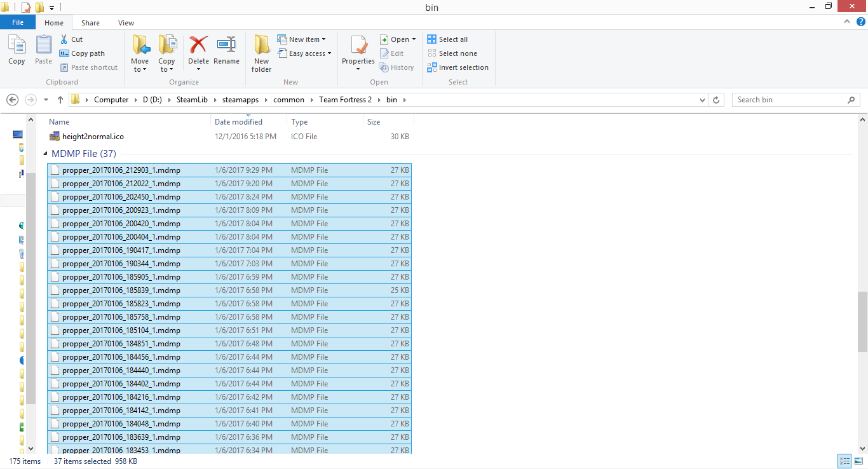Minimize the ribbon with chevron
This screenshot has height=469, width=868.
848,22
